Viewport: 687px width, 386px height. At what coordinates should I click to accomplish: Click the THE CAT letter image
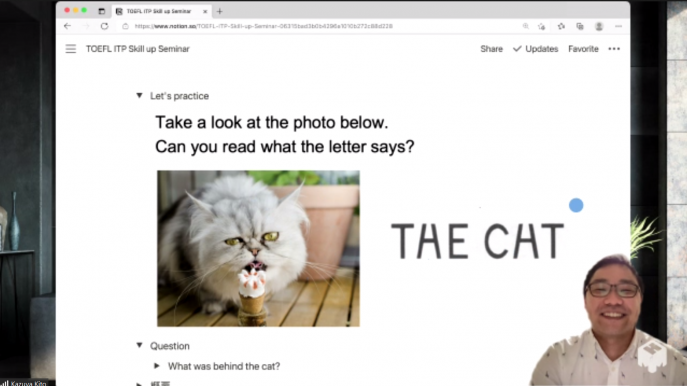[x=477, y=241]
